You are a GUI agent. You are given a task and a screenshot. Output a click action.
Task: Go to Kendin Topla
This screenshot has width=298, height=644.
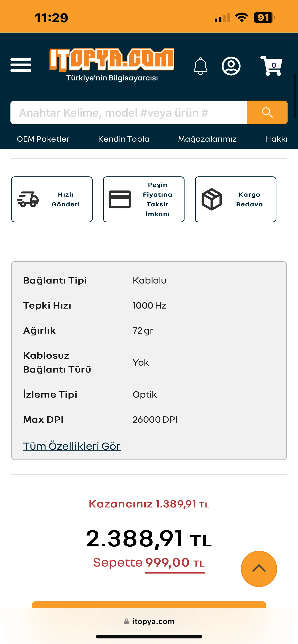coord(124,139)
